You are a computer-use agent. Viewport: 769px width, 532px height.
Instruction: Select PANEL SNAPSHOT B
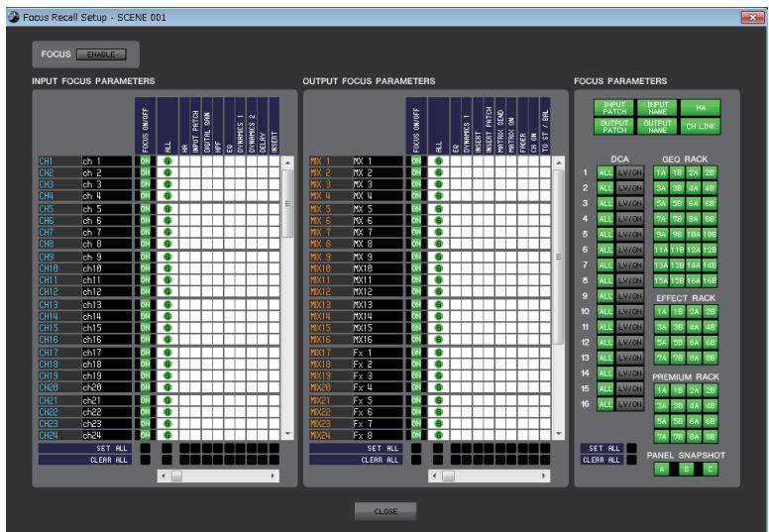click(686, 470)
